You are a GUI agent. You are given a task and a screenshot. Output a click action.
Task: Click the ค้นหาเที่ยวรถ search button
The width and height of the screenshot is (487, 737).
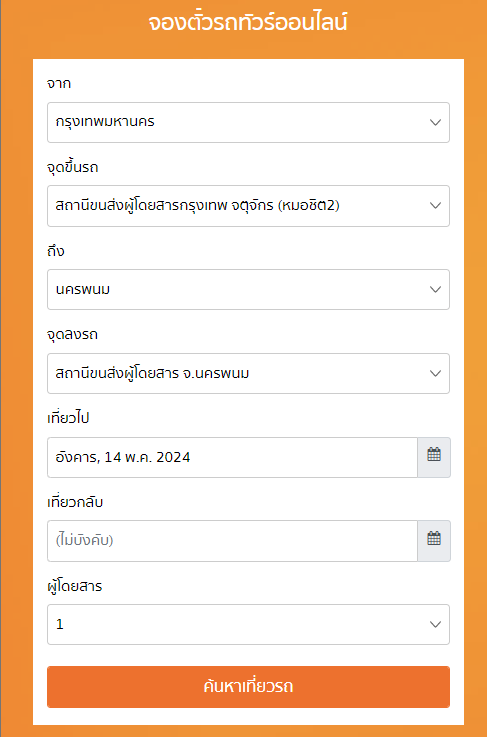point(248,686)
